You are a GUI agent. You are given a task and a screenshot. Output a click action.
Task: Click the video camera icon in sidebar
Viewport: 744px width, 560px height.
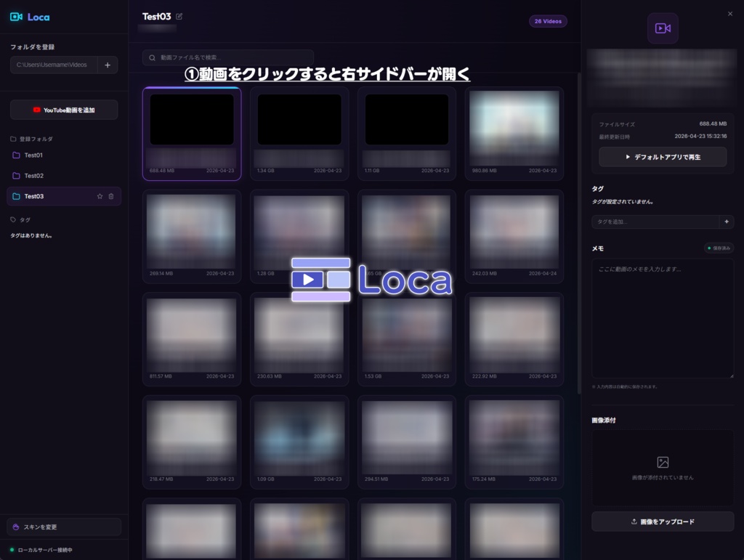pyautogui.click(x=663, y=28)
